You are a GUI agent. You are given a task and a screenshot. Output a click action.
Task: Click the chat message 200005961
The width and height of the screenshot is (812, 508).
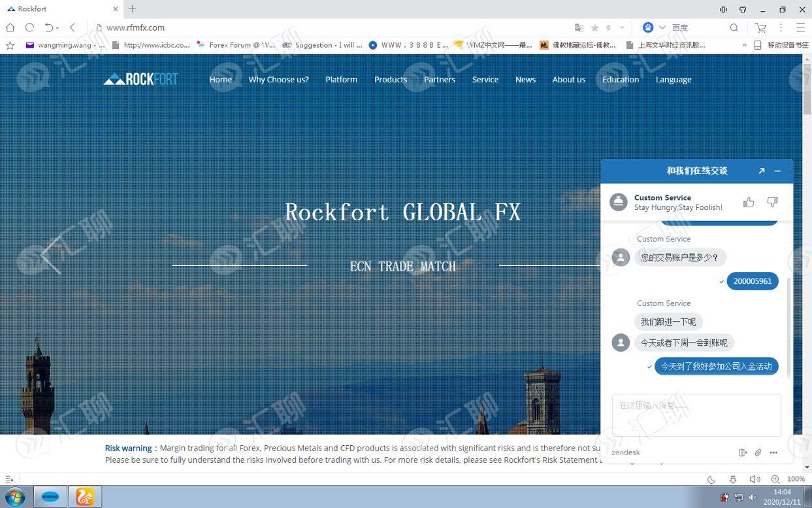[x=753, y=281]
